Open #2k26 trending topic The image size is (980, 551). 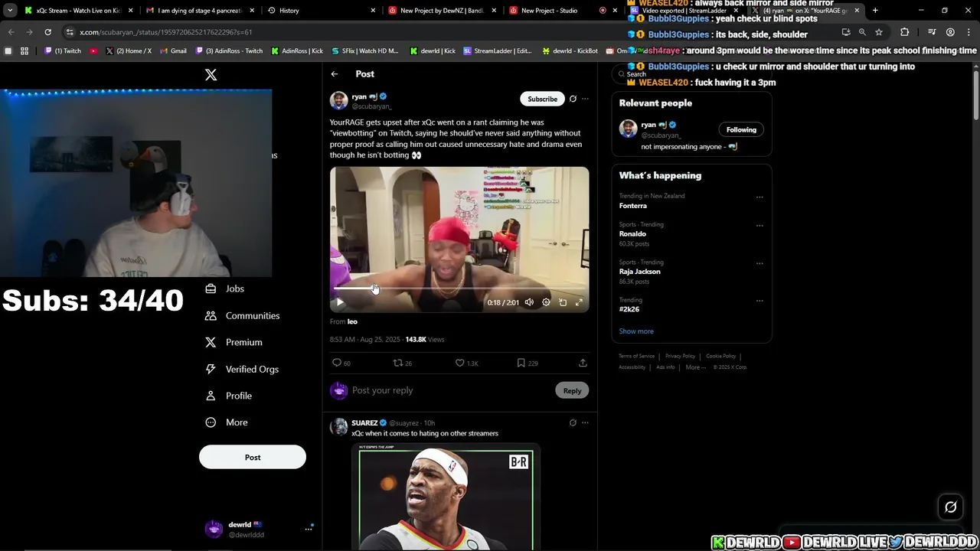pos(629,309)
